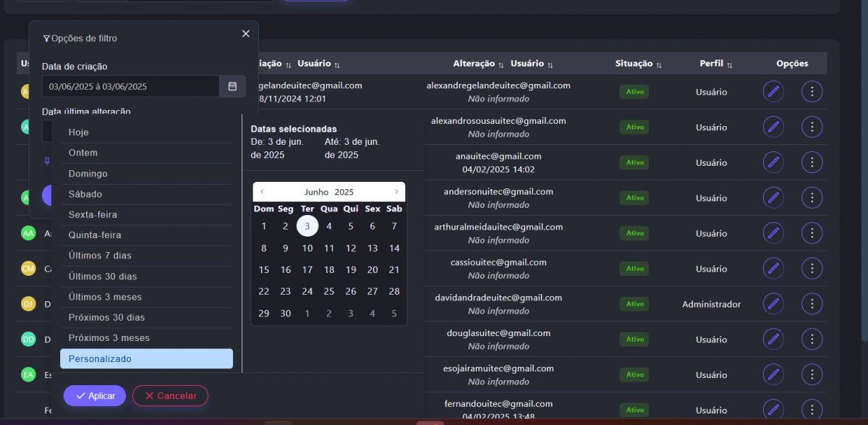Viewport: 868px width, 425px height.
Task: Open the calendar's 2025 year selector
Action: [x=344, y=193]
